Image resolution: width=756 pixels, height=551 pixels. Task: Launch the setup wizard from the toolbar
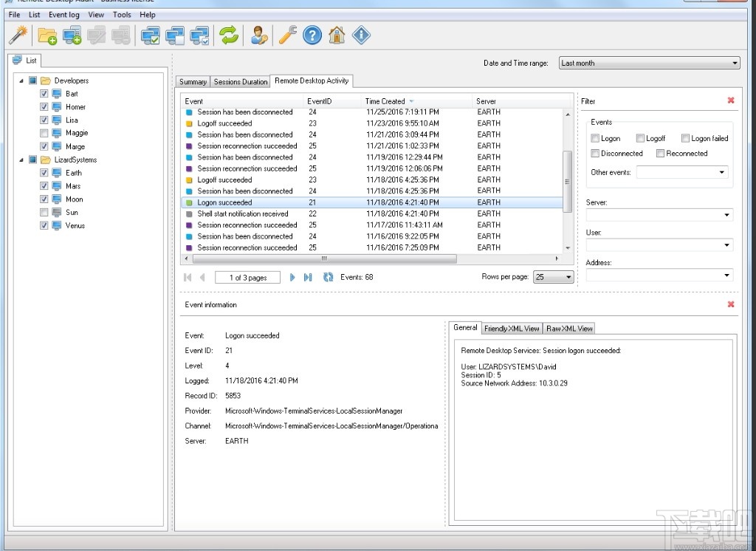coord(20,35)
